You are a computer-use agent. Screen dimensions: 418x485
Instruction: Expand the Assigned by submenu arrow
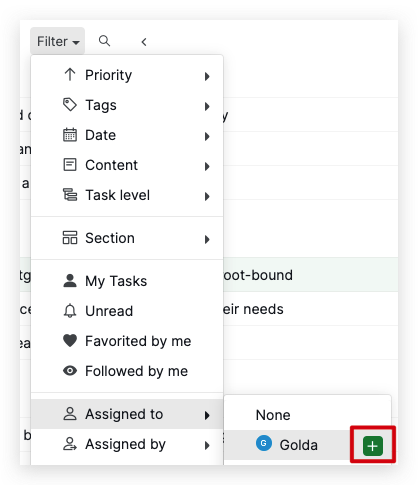pyautogui.click(x=207, y=445)
